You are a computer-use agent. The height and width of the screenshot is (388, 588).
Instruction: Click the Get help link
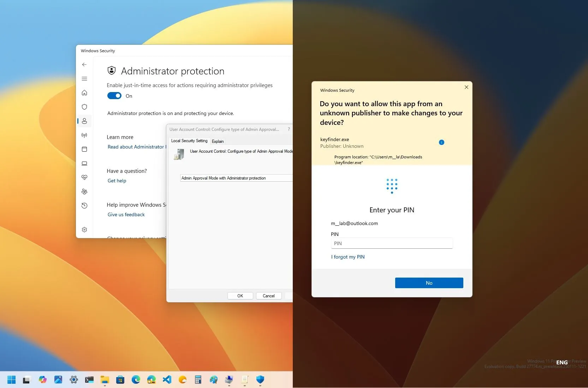click(x=117, y=181)
